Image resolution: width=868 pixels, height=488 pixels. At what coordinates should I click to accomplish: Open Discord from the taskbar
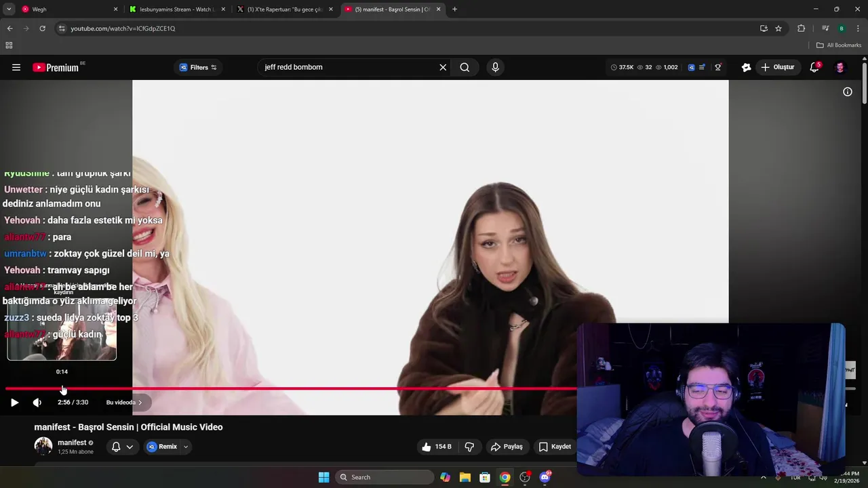pyautogui.click(x=545, y=477)
